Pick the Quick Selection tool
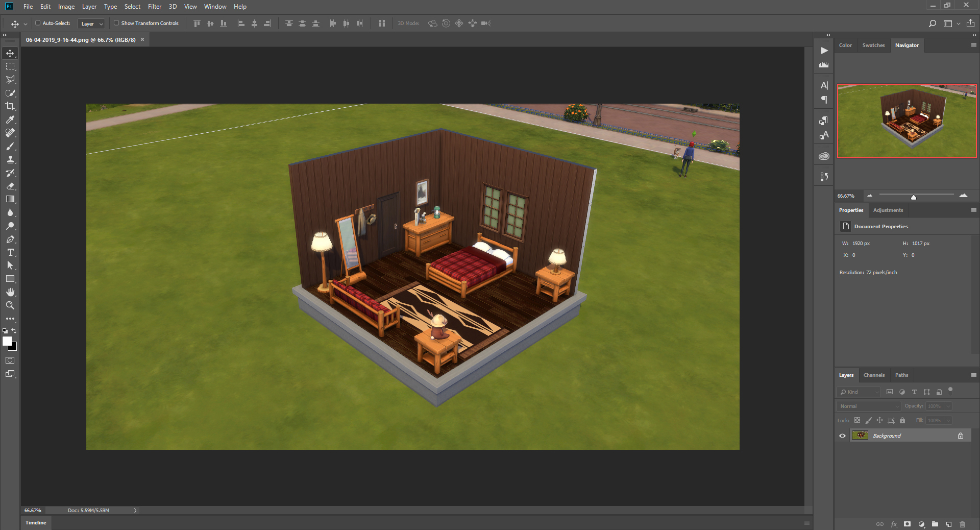 (x=10, y=93)
